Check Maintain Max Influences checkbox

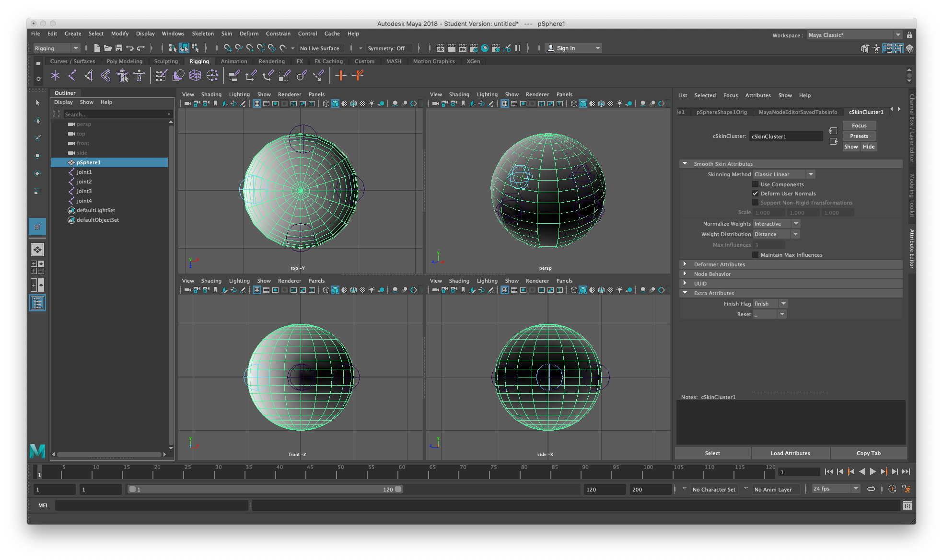point(755,255)
